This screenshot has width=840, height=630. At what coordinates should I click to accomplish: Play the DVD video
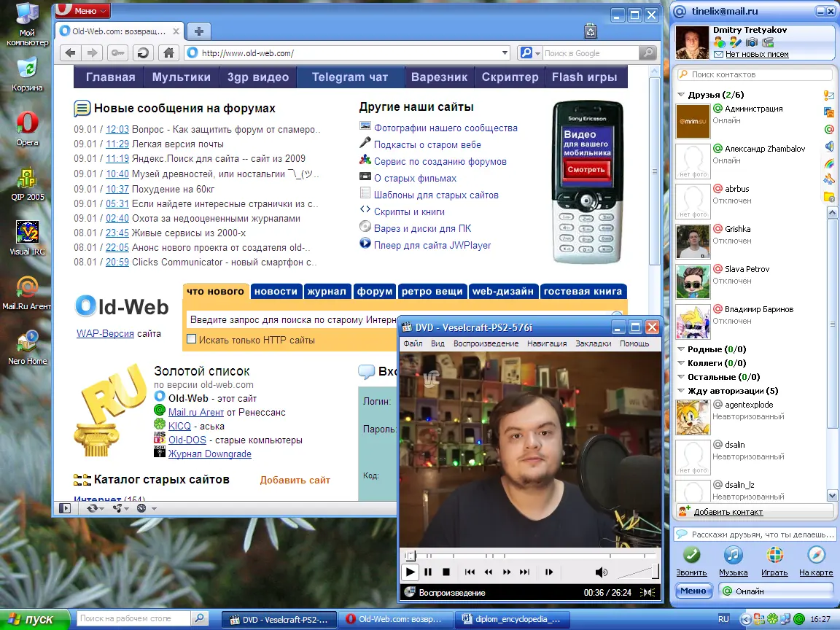tap(410, 572)
